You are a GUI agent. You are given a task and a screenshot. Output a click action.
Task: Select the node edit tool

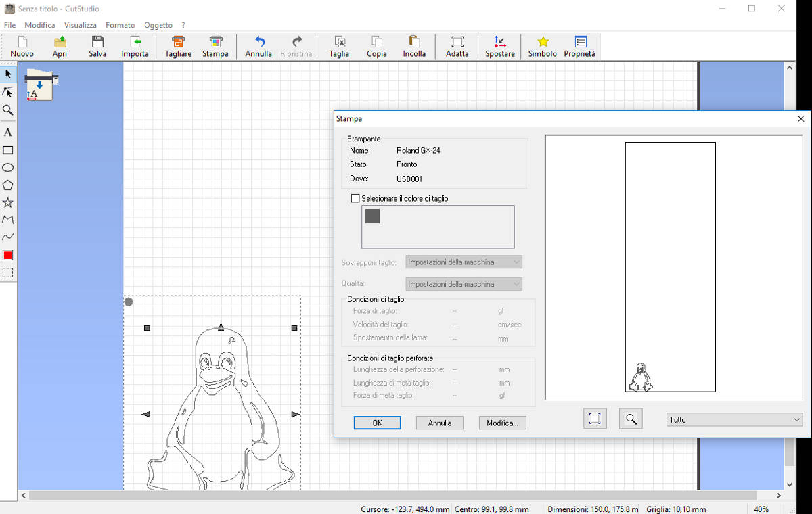tap(8, 92)
